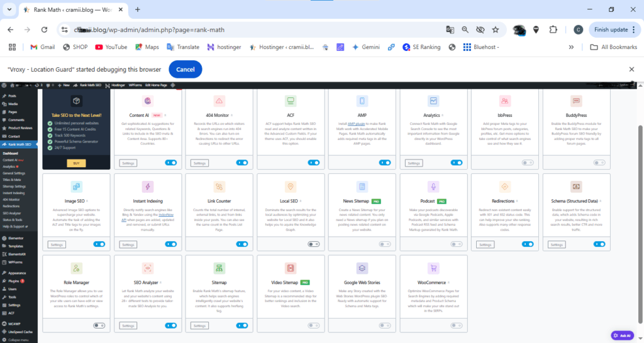
Task: Click the Analytics module icon
Action: tap(433, 101)
